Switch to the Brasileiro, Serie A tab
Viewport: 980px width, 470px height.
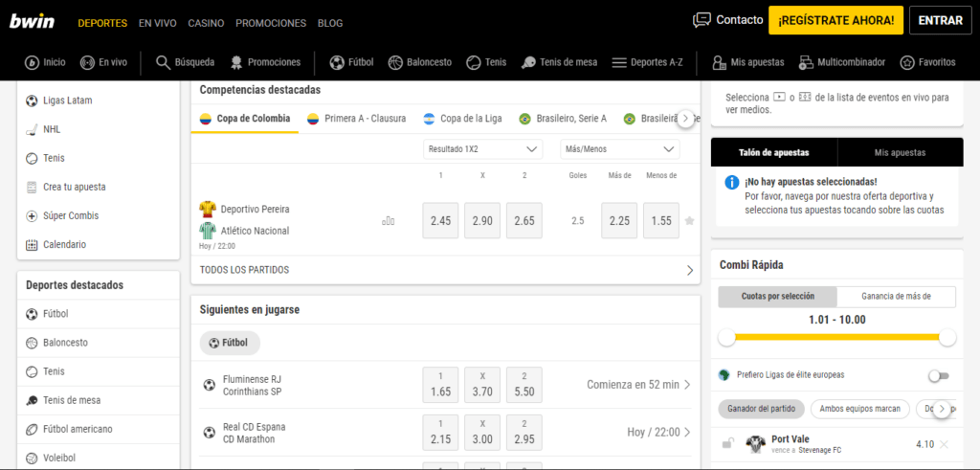pos(563,119)
